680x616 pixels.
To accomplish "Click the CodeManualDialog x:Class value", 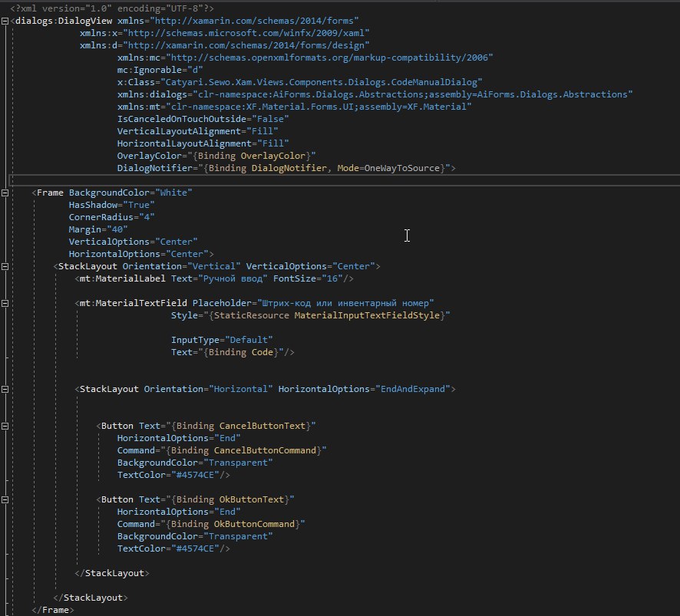I will [322, 82].
